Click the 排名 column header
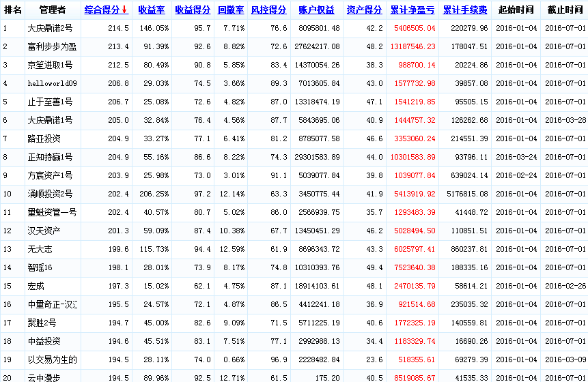The image size is (588, 382). 13,10
